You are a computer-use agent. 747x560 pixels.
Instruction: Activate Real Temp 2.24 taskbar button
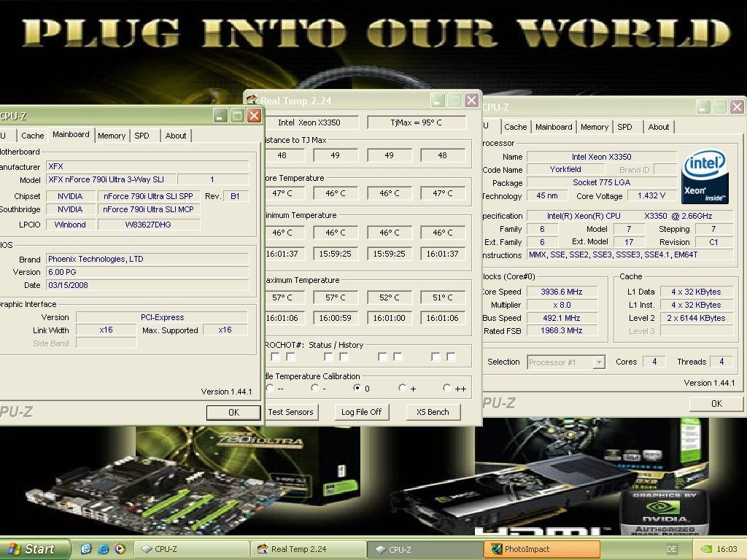pyautogui.click(x=309, y=549)
